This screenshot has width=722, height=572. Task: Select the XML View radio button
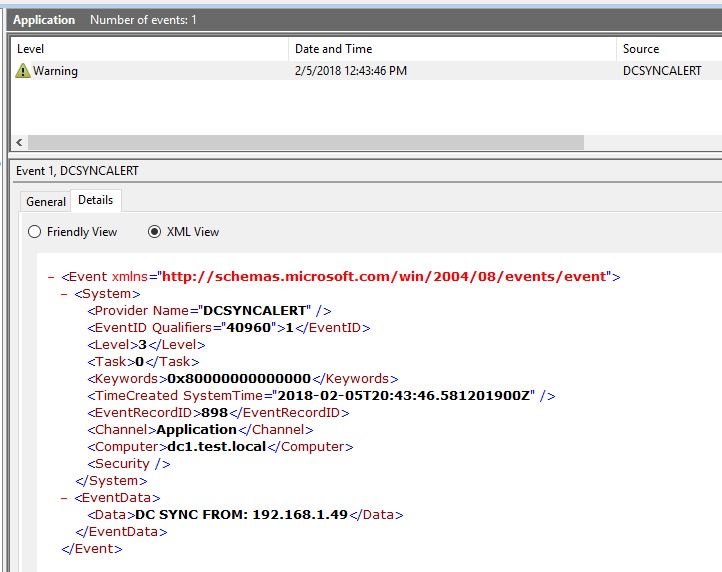(154, 232)
